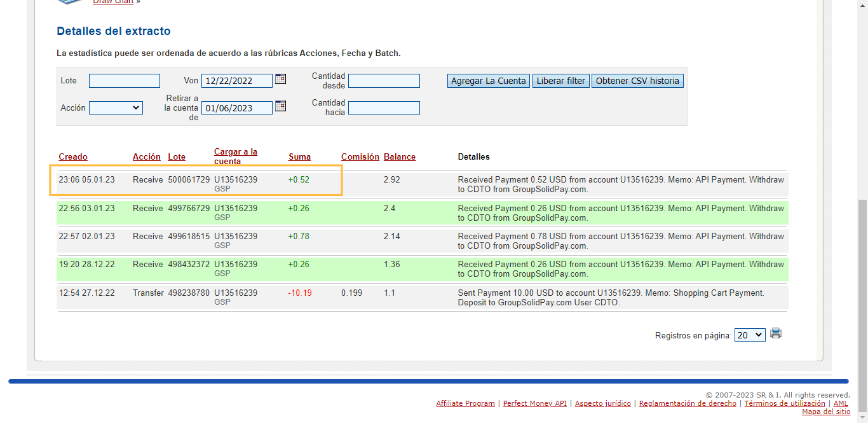Image resolution: width=868 pixels, height=423 pixels.
Task: Click the +0.52 sum value
Action: [x=299, y=180]
